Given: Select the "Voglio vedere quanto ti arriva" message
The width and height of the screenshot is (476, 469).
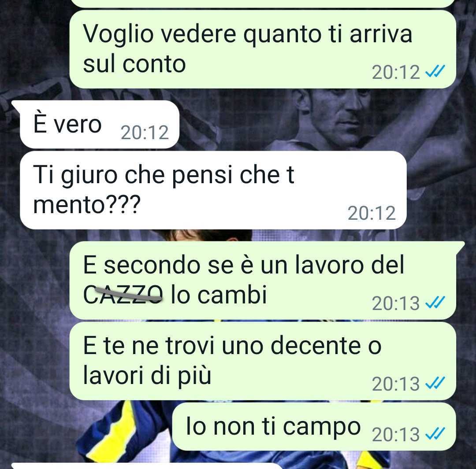Looking at the screenshot, I should pyautogui.click(x=263, y=49).
